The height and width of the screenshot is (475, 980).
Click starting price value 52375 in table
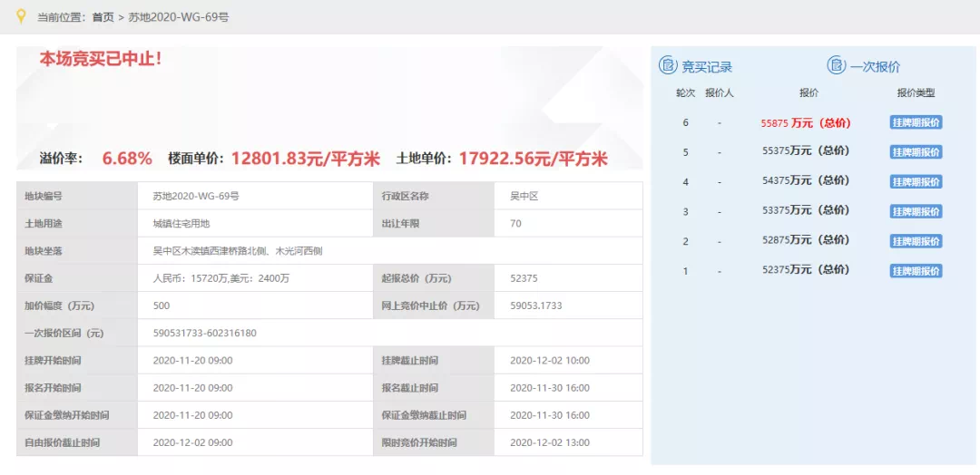click(524, 278)
